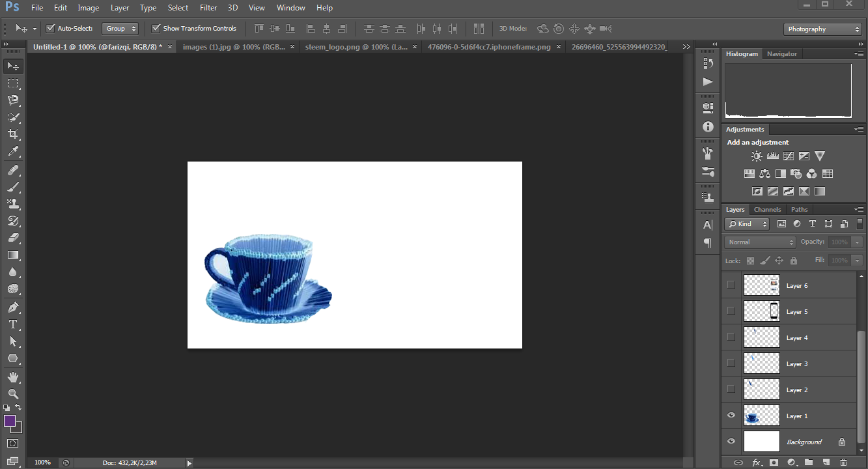The image size is (868, 469).
Task: Select the Blur tool
Action: pyautogui.click(x=13, y=272)
